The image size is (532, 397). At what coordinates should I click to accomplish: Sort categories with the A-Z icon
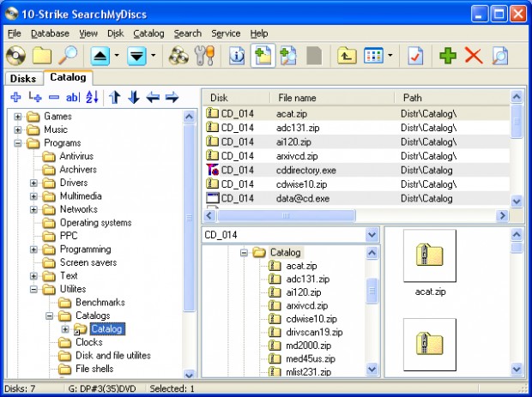(x=92, y=97)
